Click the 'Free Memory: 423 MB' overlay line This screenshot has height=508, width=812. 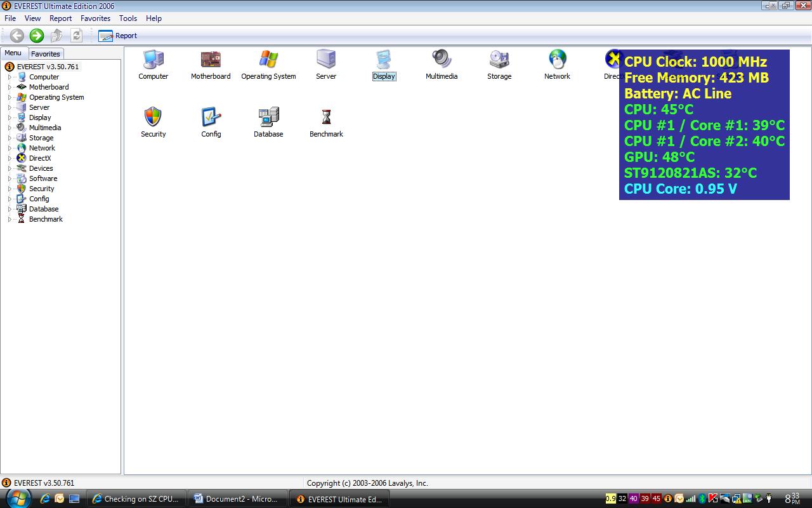[697, 77]
